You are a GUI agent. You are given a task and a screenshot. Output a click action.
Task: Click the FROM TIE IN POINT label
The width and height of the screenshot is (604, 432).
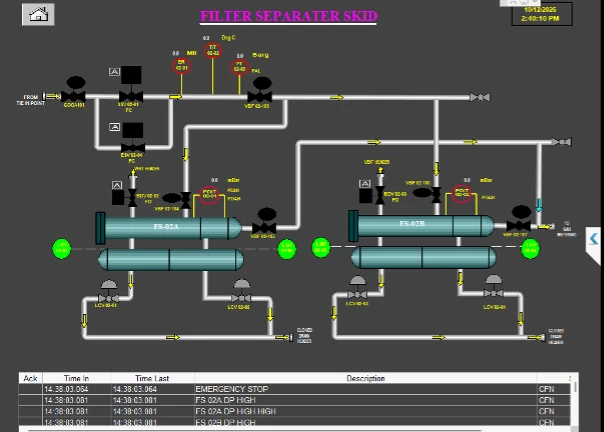(31, 100)
